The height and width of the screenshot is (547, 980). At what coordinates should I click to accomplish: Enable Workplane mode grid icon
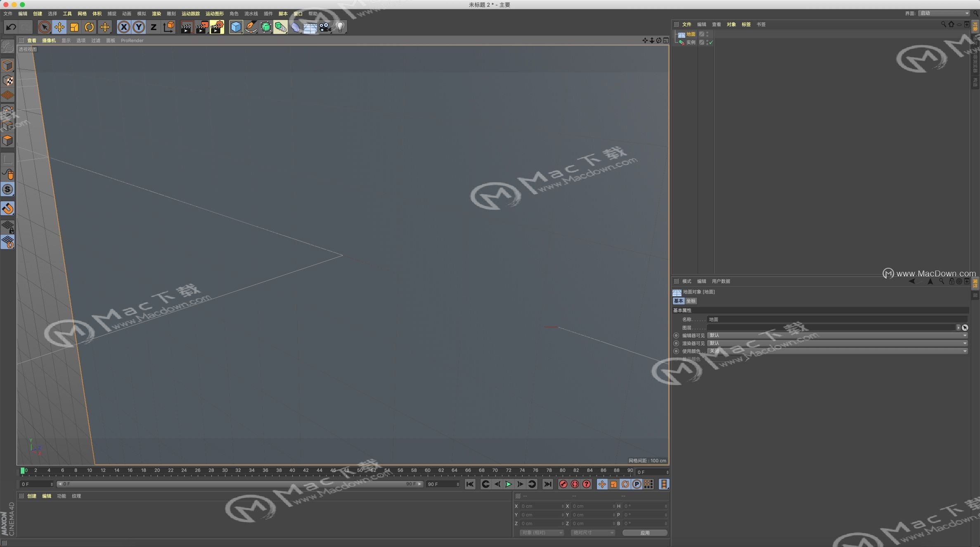tap(7, 95)
